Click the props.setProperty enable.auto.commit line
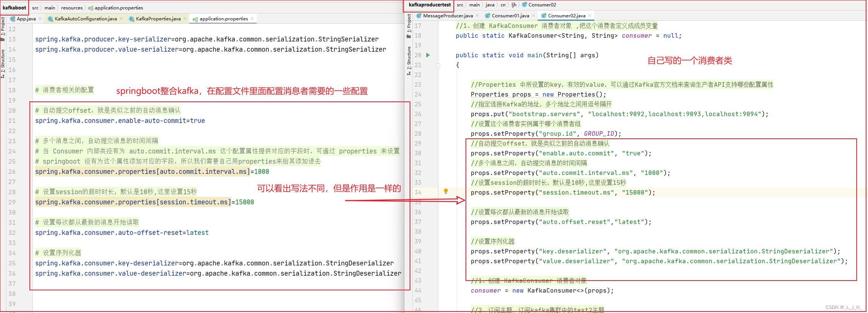The image size is (868, 313). (561, 153)
